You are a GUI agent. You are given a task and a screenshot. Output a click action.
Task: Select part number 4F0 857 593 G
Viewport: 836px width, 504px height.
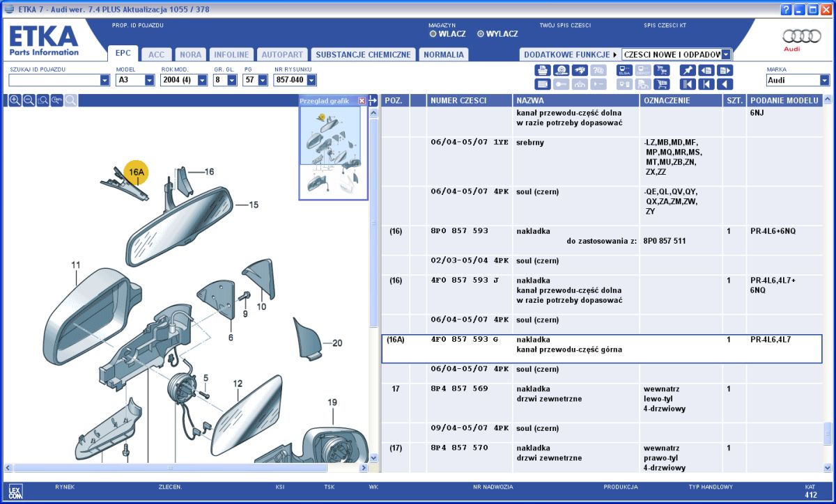[x=465, y=340]
